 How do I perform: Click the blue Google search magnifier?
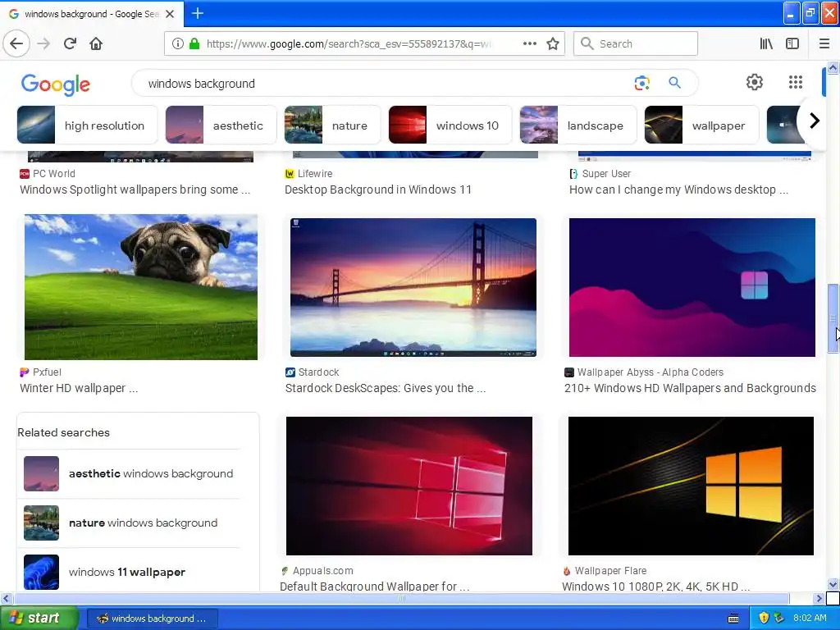point(674,83)
